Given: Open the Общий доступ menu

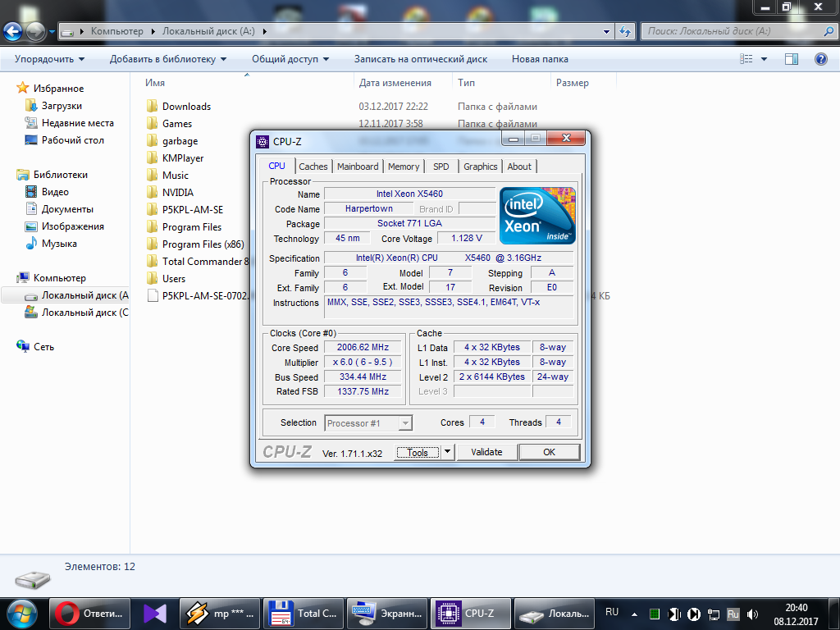Looking at the screenshot, I should click(x=290, y=59).
